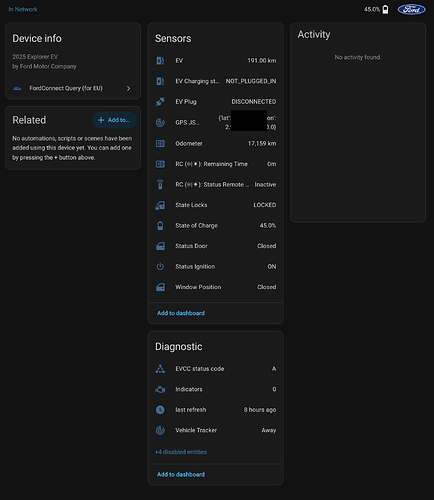Click the last refresh clock icon

pyautogui.click(x=160, y=410)
